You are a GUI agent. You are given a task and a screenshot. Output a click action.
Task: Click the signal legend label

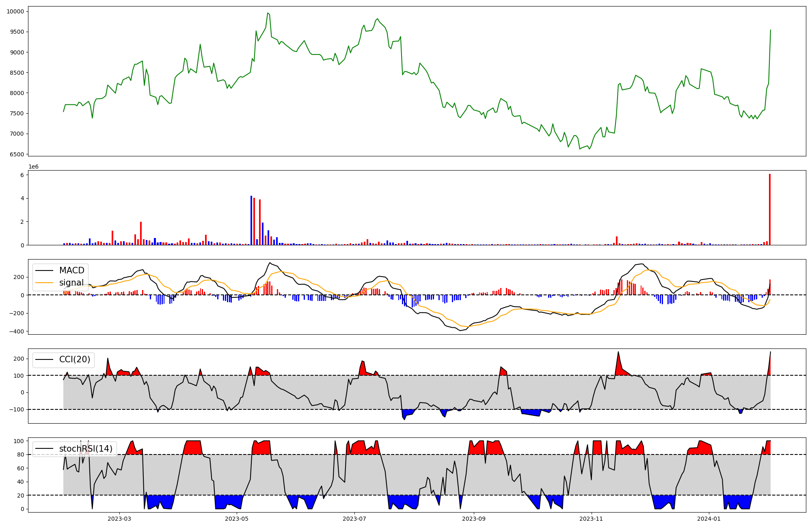coord(71,283)
